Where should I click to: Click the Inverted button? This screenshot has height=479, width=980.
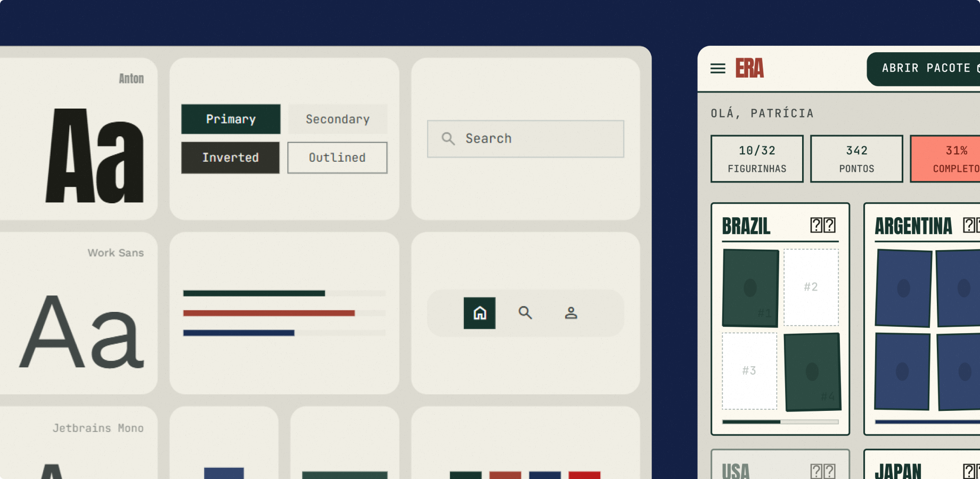click(230, 158)
